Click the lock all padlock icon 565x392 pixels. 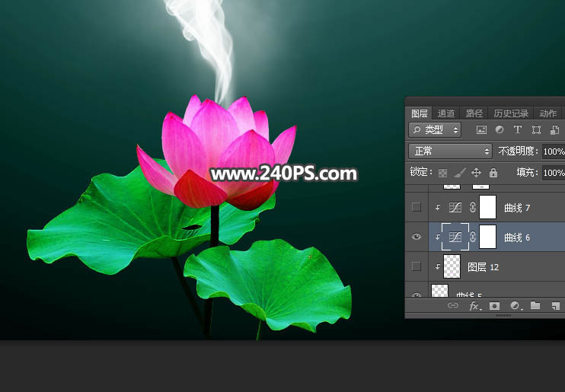pyautogui.click(x=493, y=173)
